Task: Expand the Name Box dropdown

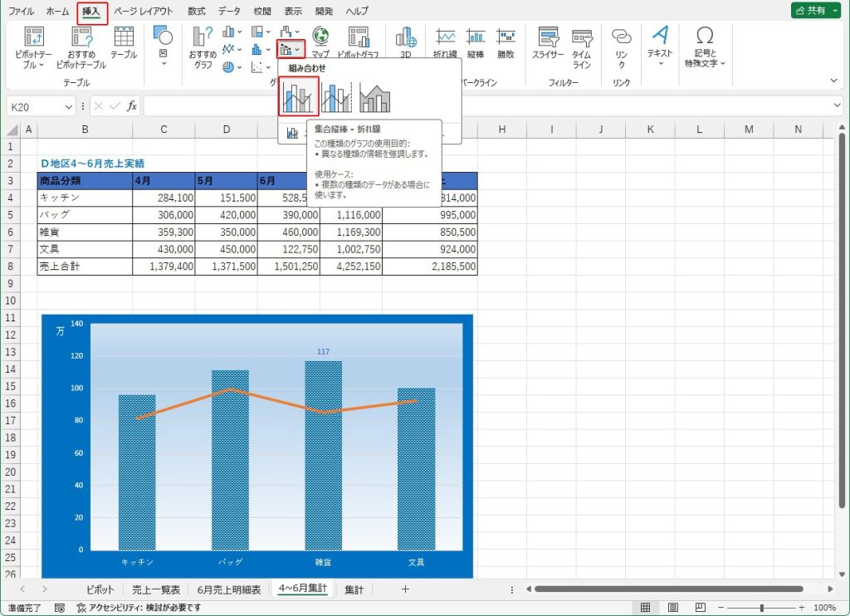Action: pos(69,106)
